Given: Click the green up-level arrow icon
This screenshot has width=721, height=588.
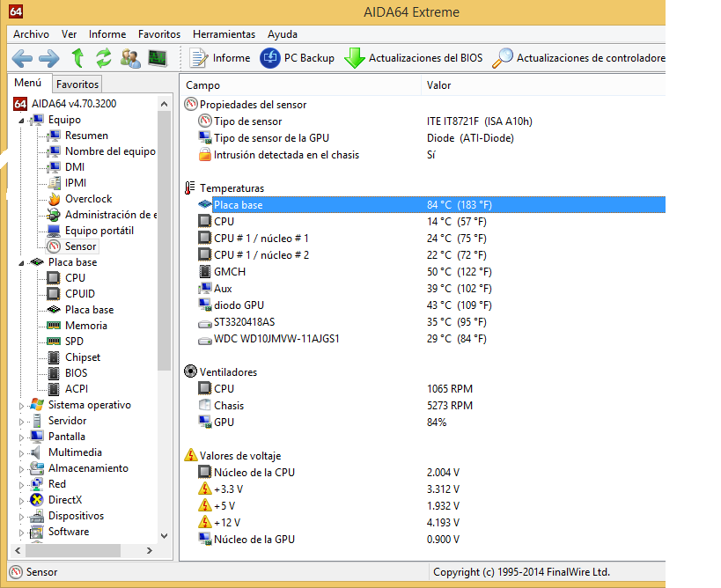Looking at the screenshot, I should (x=77, y=58).
